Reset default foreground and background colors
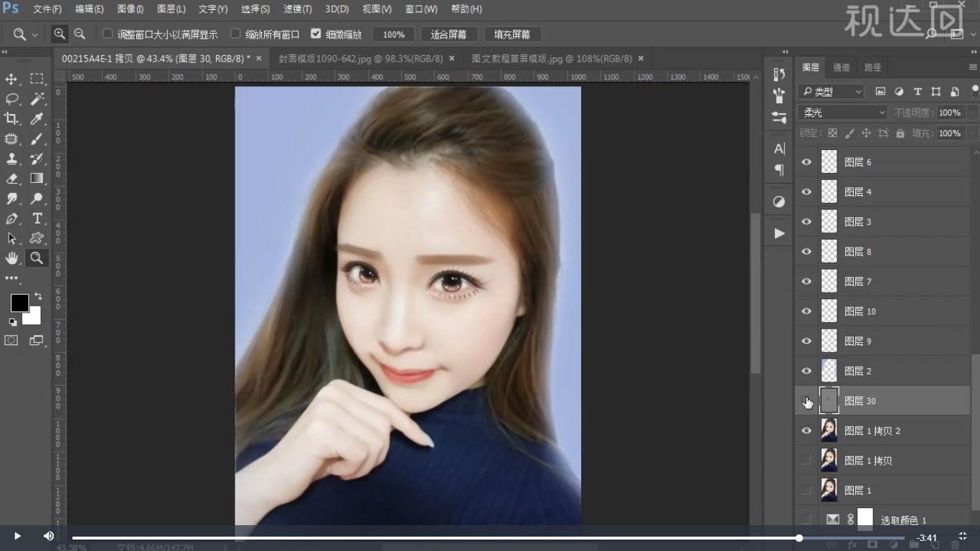 pos(13,322)
